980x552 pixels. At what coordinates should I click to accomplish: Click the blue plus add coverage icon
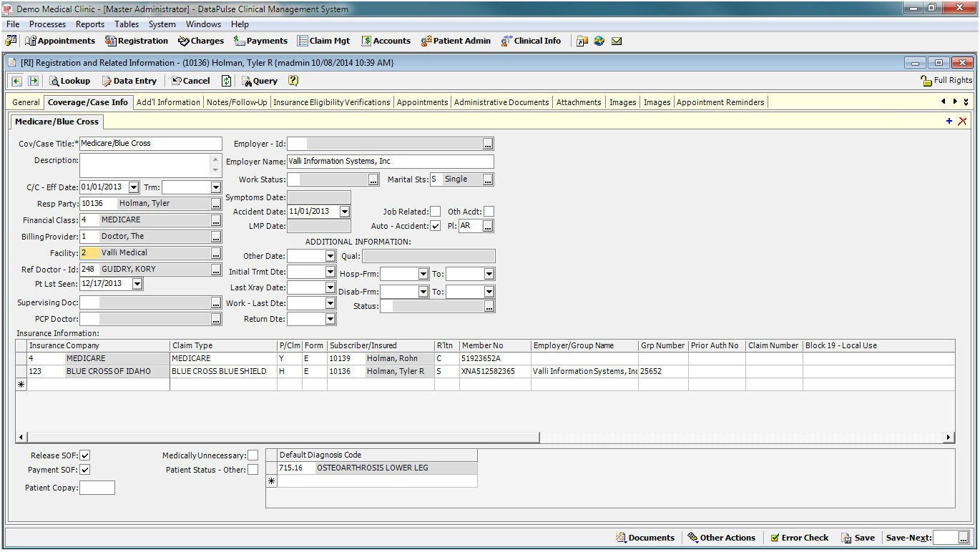pos(949,122)
